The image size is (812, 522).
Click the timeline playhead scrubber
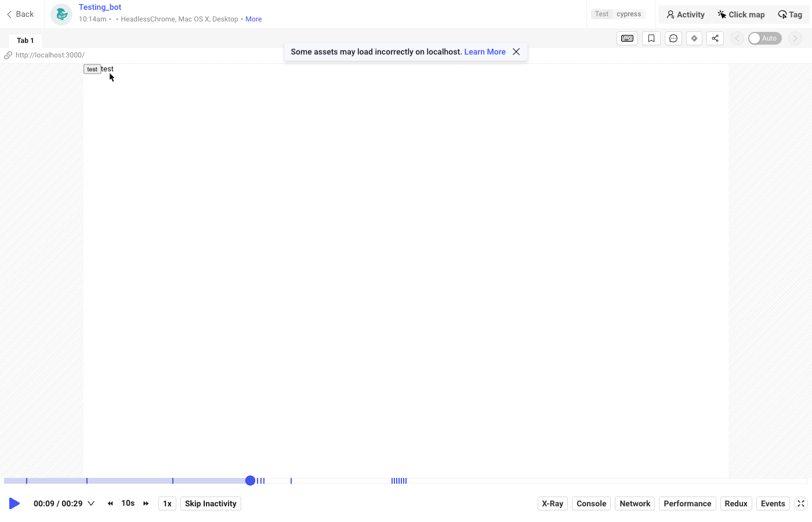tap(250, 481)
